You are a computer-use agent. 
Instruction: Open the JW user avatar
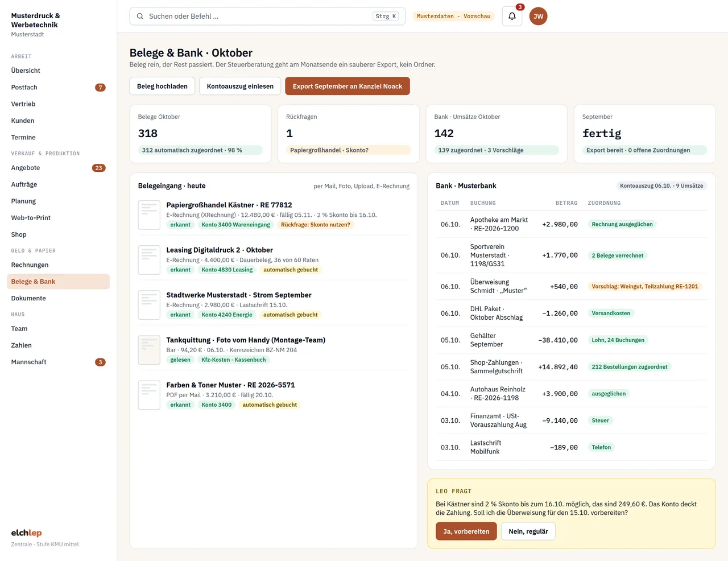(x=538, y=16)
